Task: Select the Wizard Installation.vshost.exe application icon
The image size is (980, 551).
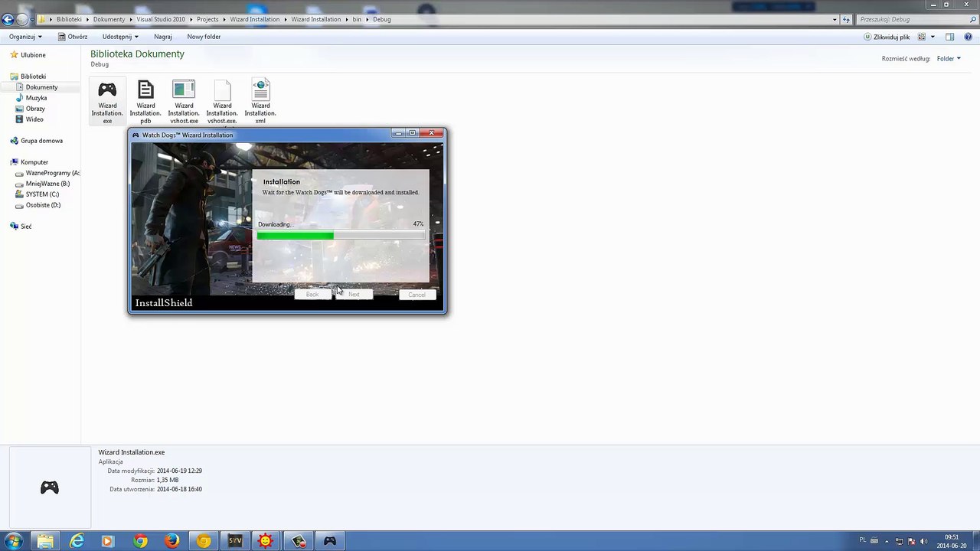Action: [184, 90]
